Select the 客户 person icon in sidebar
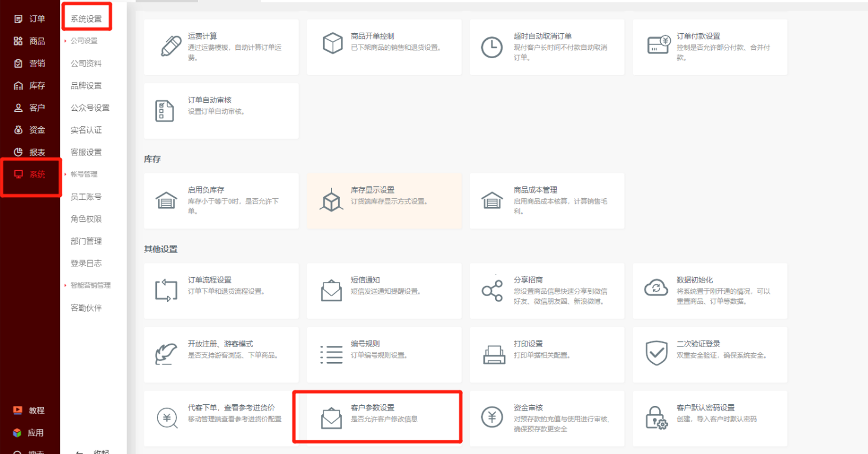Image resolution: width=868 pixels, height=454 pixels. pos(18,108)
